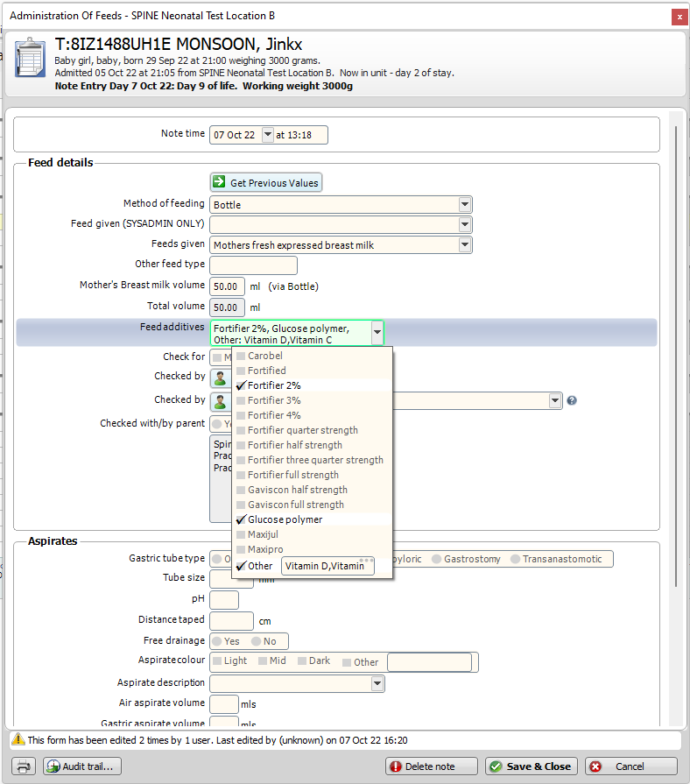Tick the Maxipro checkbox
Viewport: 690px width, 784px height.
point(241,549)
